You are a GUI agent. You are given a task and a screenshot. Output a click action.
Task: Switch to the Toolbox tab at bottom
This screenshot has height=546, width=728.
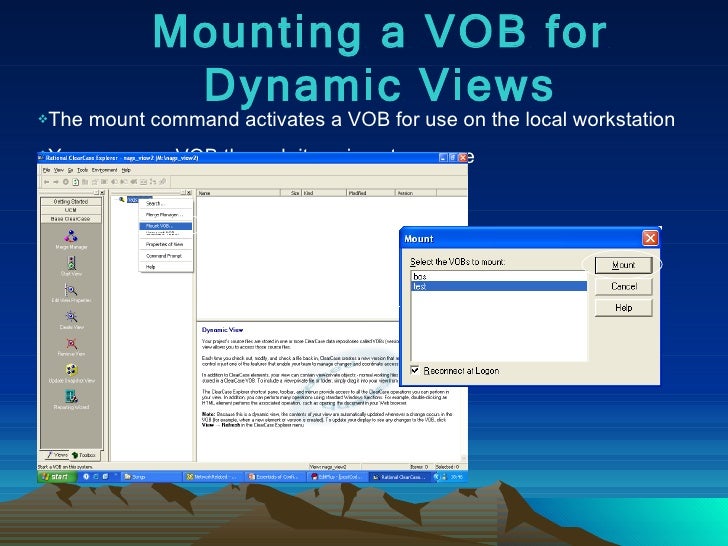click(x=84, y=455)
